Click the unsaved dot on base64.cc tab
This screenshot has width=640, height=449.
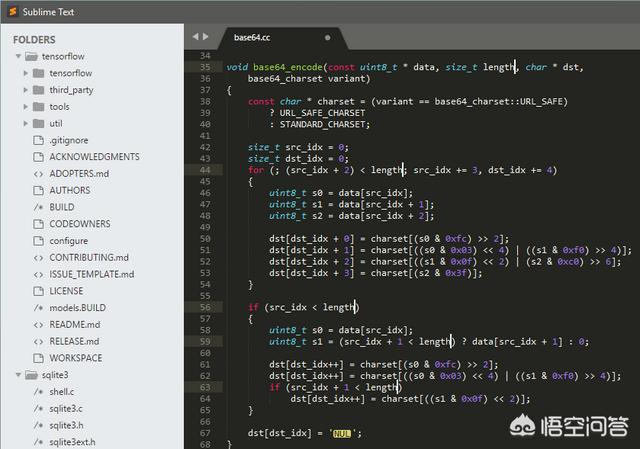point(327,38)
